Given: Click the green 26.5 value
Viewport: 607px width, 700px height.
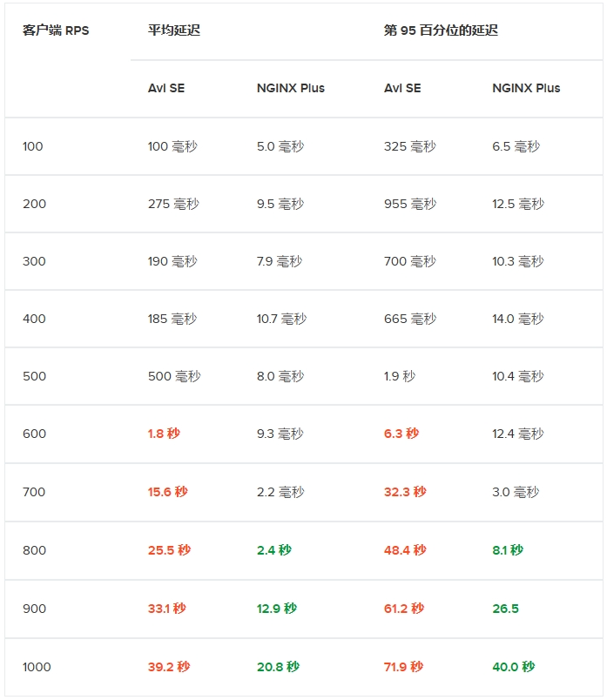Looking at the screenshot, I should pos(505,609).
